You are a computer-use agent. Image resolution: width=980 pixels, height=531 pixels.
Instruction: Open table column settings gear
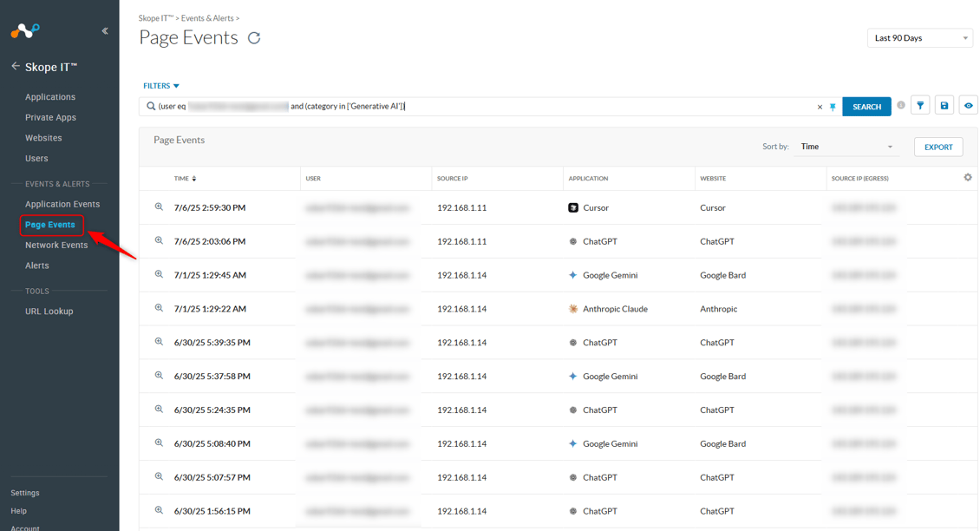[968, 178]
